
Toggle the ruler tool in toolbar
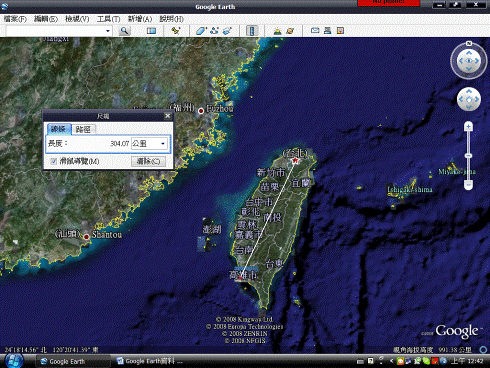point(252,31)
